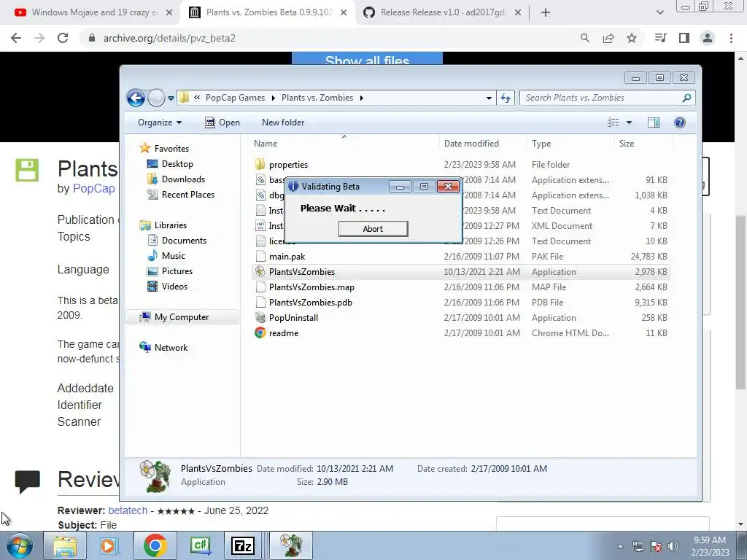Select the PlantsVsZombies.map file
This screenshot has width=747, height=560.
311,287
